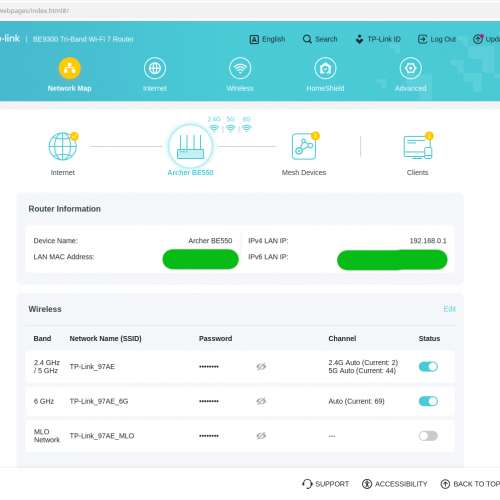Open the Mesh Devices icon
The image size is (500, 500).
tap(304, 147)
